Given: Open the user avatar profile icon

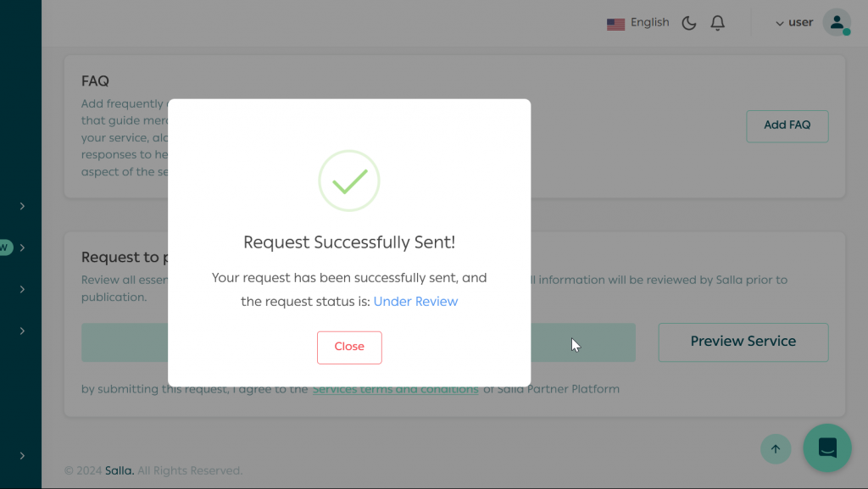Looking at the screenshot, I should coord(836,23).
